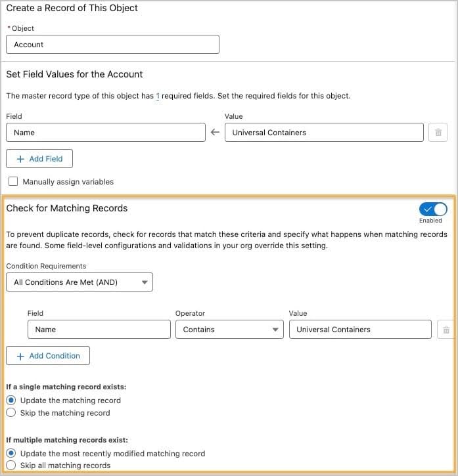Click the left arrow between Field and Value
The image size is (458, 476).
point(215,133)
